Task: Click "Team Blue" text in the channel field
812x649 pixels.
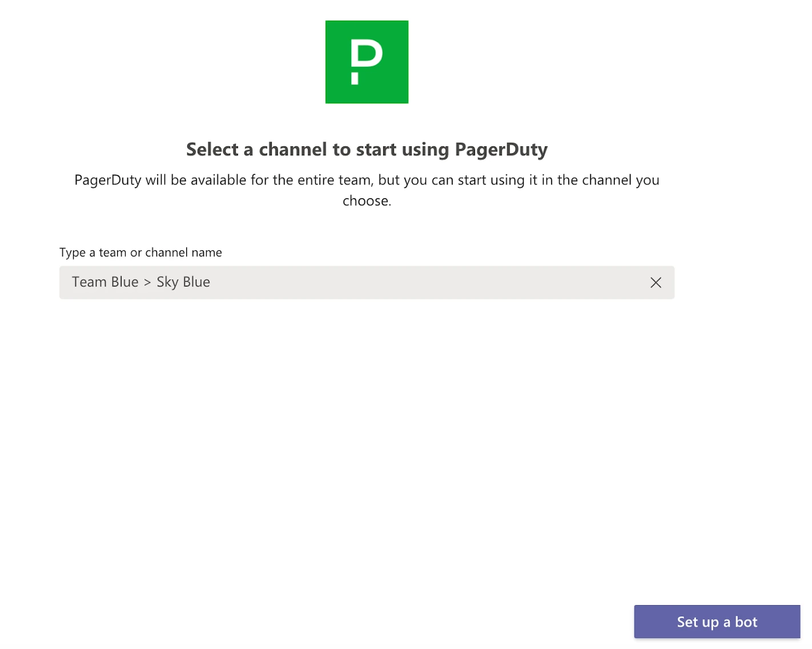Action: (x=105, y=282)
